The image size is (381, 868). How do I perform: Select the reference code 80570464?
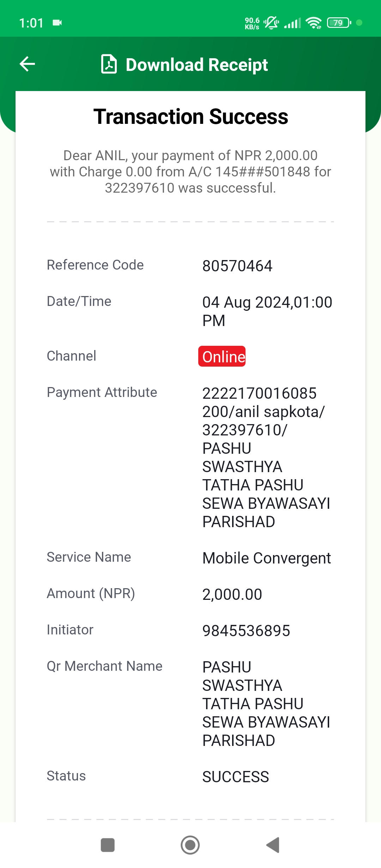237,266
